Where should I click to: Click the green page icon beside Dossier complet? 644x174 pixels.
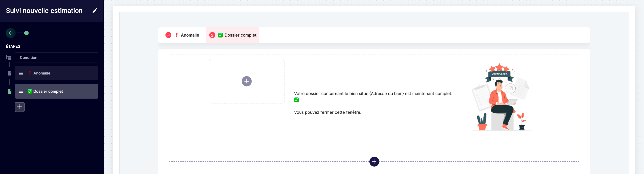(9, 91)
